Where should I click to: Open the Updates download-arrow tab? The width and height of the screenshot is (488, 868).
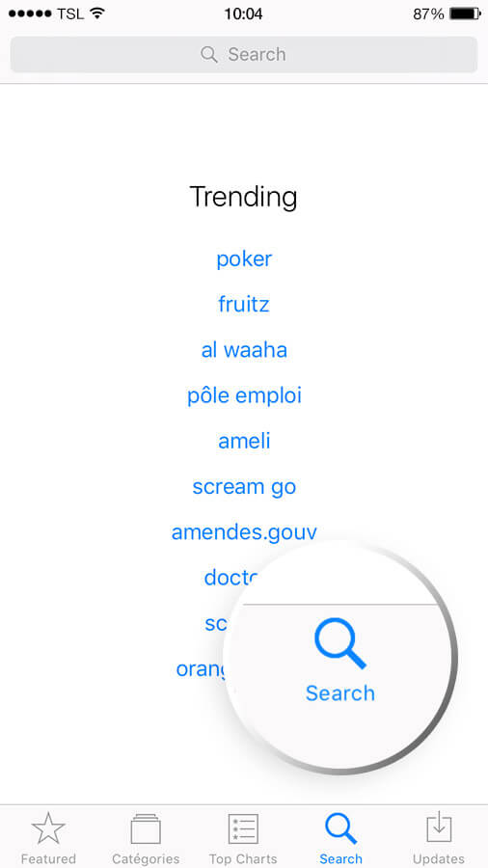coord(439,837)
